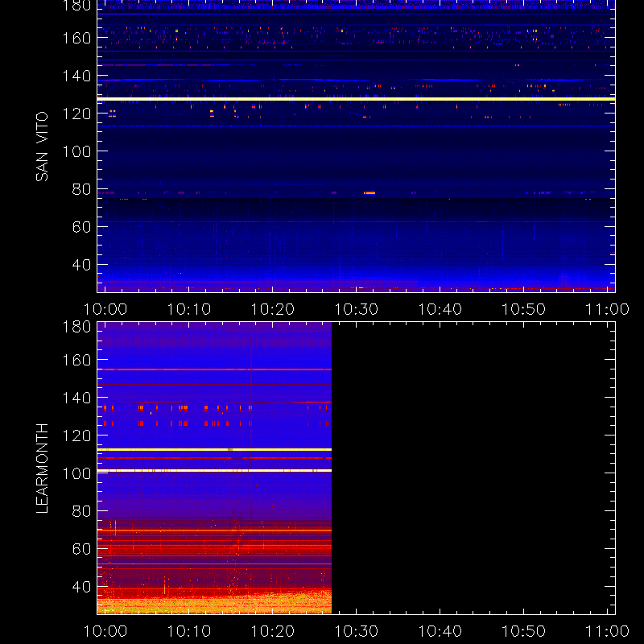Image resolution: width=644 pixels, height=644 pixels.
Task: Pick the 40 frequency label on Learmonth plot
Action: [x=81, y=587]
